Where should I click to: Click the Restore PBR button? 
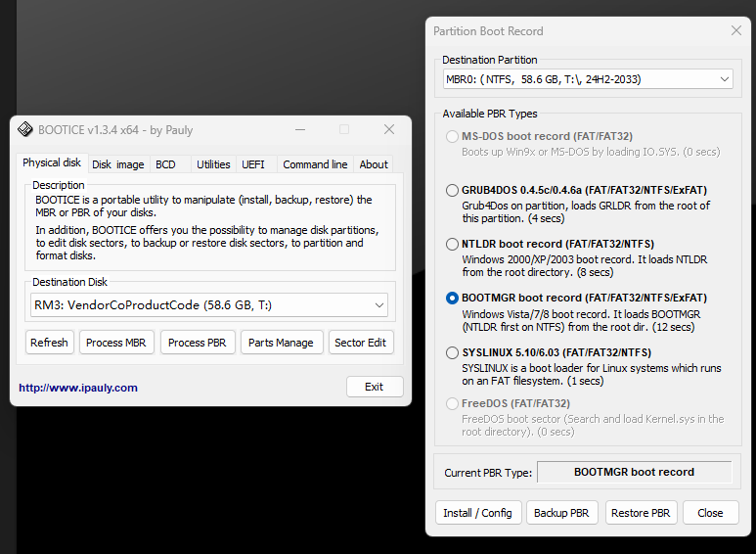(x=641, y=513)
